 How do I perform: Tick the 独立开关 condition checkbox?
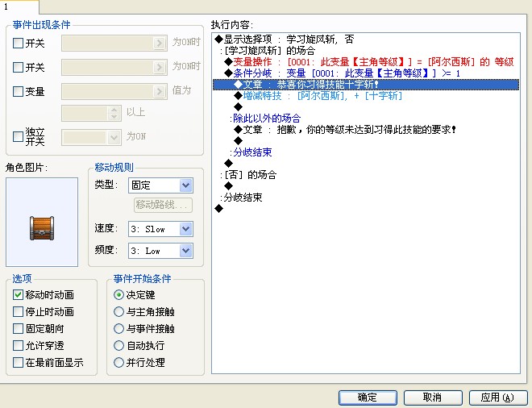coord(18,136)
